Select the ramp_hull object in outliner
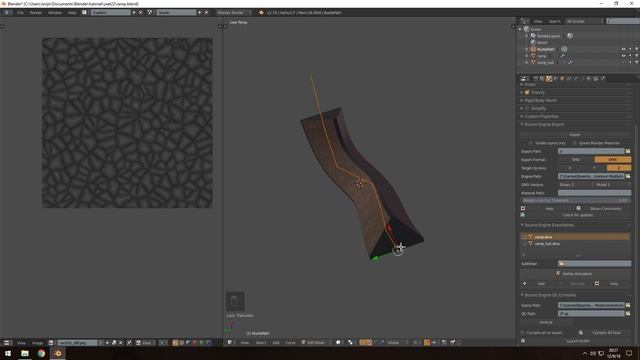Screen dimensions: 640x360 [x=545, y=62]
